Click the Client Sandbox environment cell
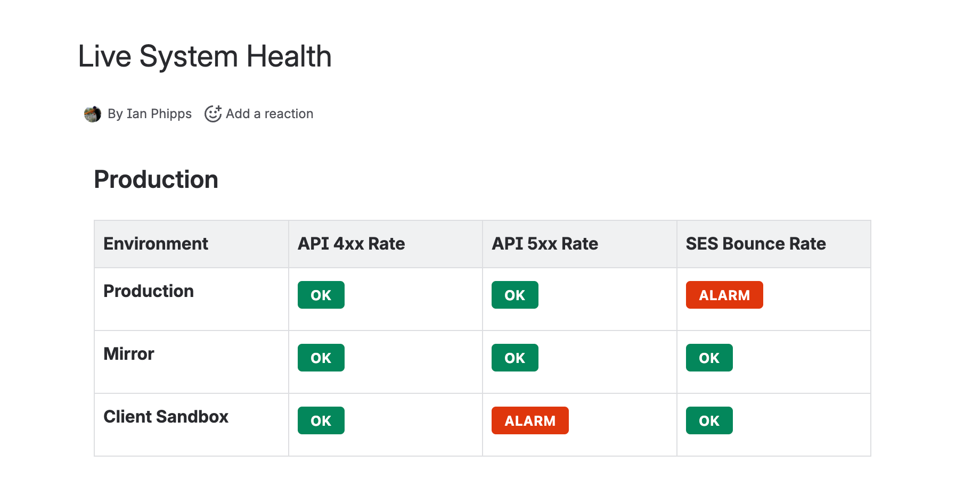980x479 pixels. click(x=166, y=417)
